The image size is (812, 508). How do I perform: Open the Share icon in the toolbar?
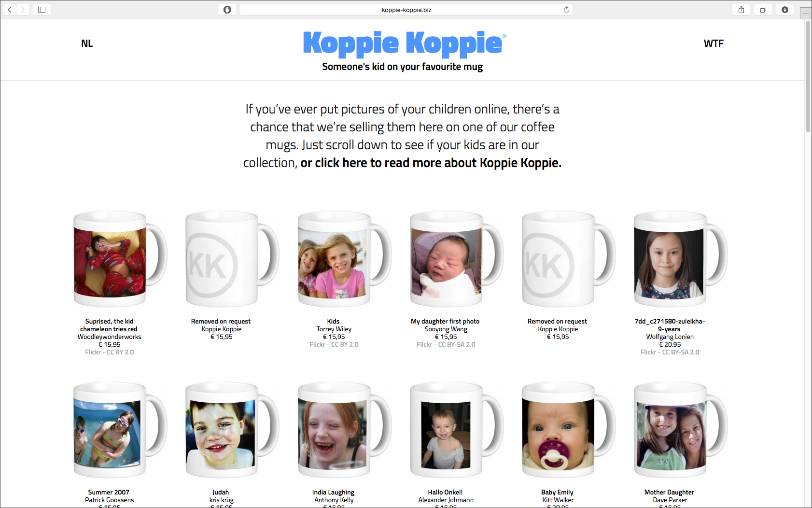[741, 10]
